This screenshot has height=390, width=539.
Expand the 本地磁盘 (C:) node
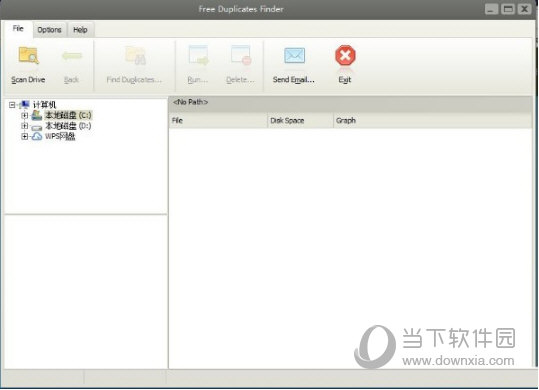pos(24,116)
